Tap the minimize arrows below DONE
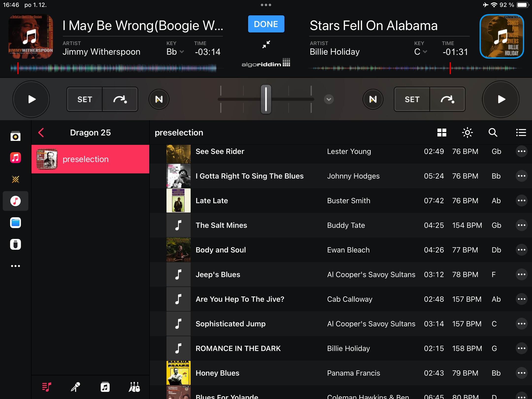The width and height of the screenshot is (532, 399). [x=266, y=45]
